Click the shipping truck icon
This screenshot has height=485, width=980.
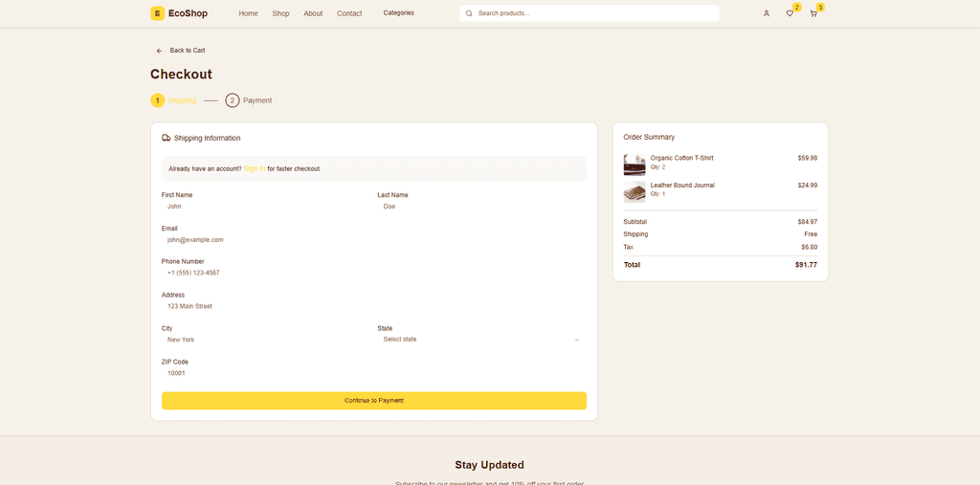click(x=167, y=138)
